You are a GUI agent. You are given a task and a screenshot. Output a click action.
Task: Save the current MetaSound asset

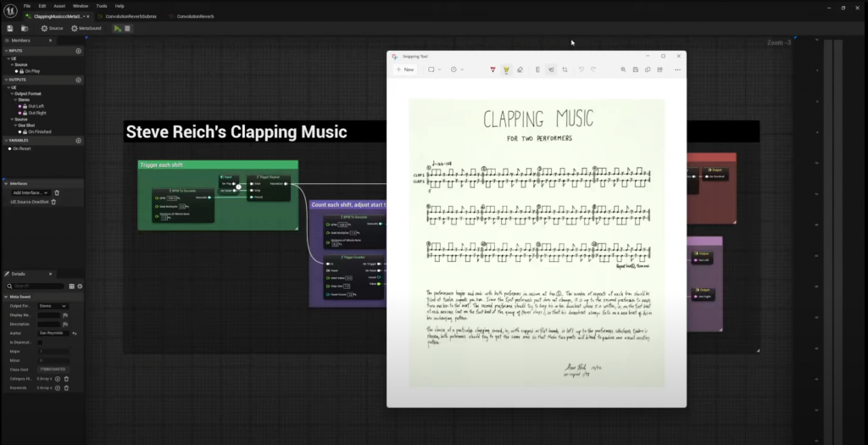[10, 28]
